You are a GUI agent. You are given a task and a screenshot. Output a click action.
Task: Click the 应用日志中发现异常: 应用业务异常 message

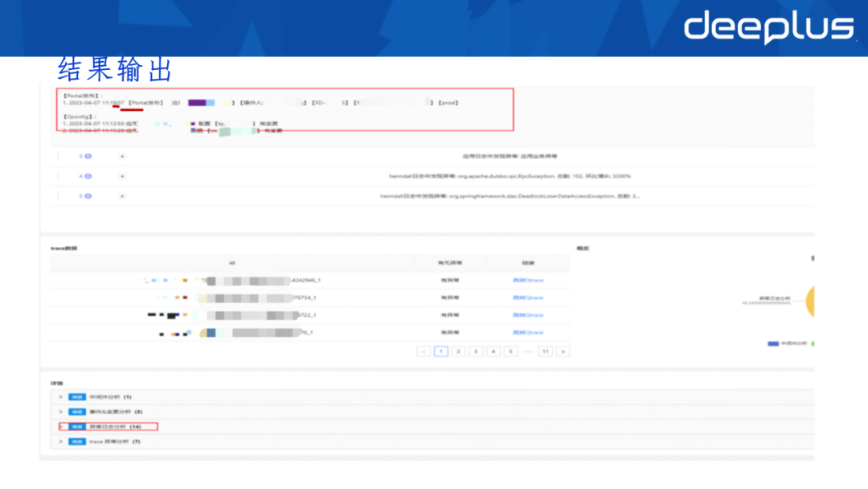point(510,156)
